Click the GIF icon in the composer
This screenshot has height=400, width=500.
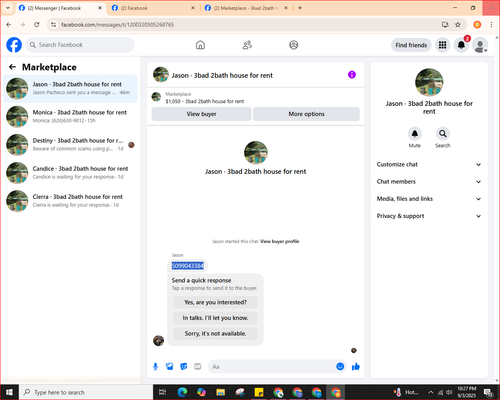(x=198, y=367)
